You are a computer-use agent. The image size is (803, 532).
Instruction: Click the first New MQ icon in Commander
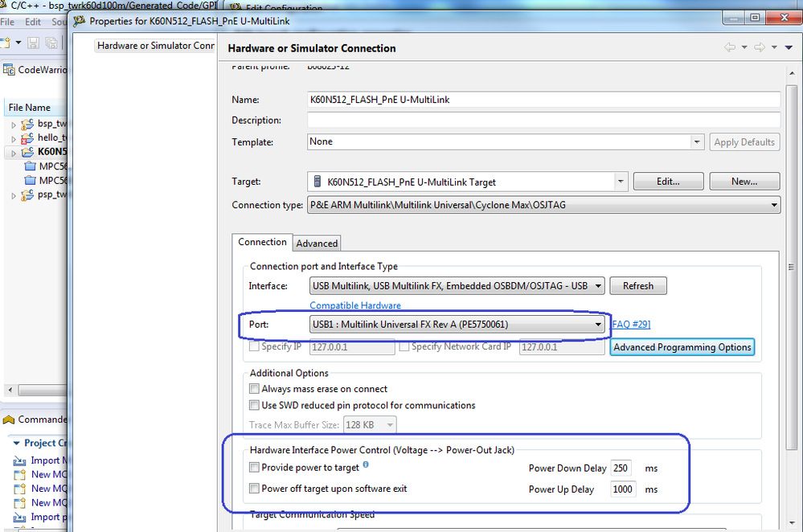click(x=19, y=475)
